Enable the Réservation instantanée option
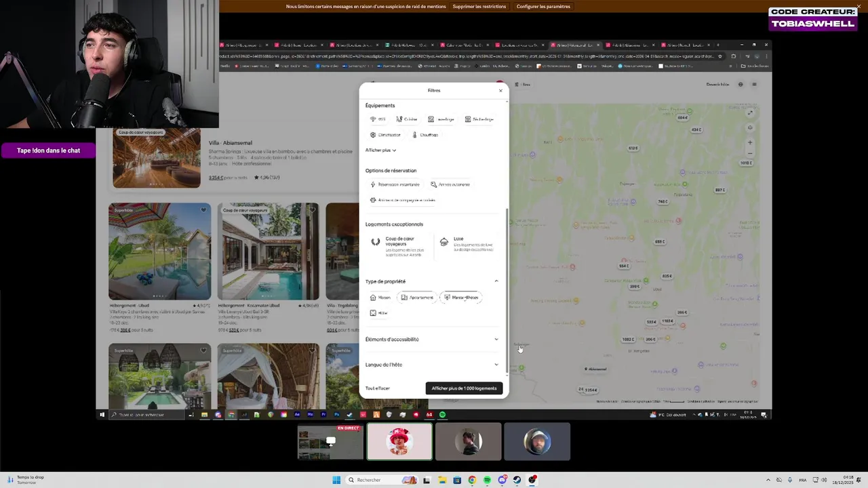This screenshot has width=868, height=488. coord(395,184)
